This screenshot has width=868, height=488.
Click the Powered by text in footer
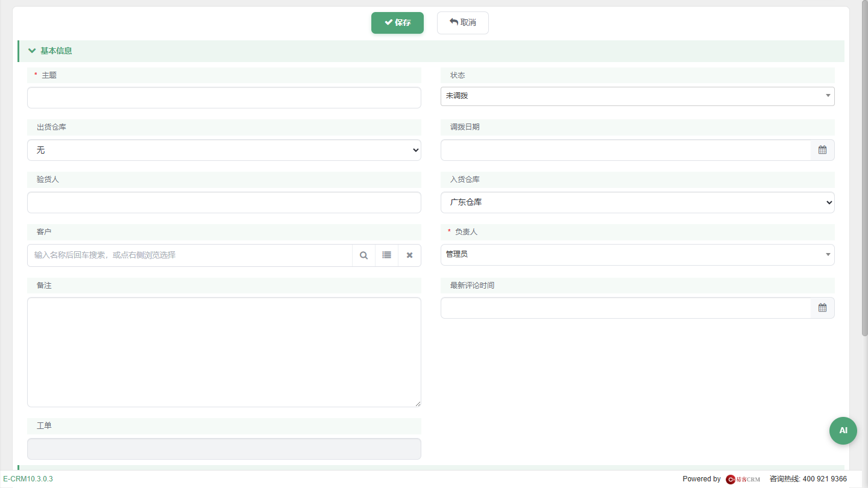tap(702, 479)
